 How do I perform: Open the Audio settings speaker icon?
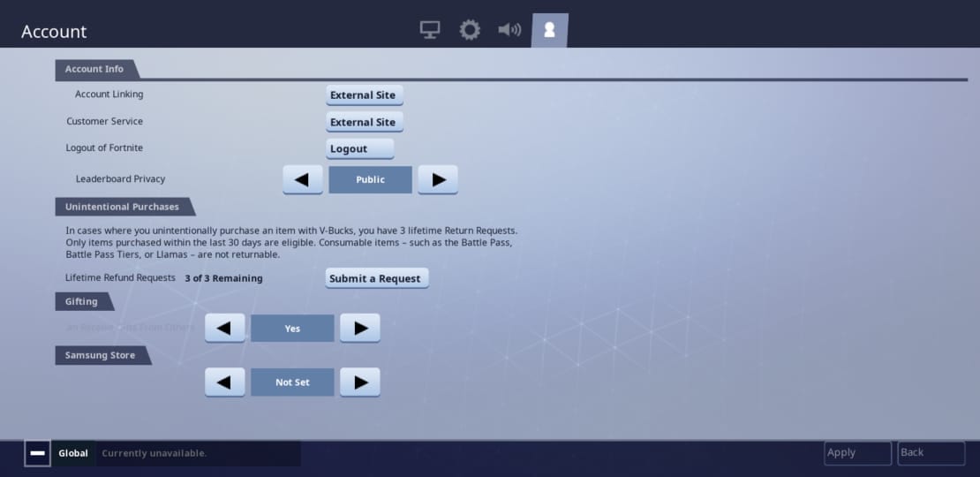point(509,30)
